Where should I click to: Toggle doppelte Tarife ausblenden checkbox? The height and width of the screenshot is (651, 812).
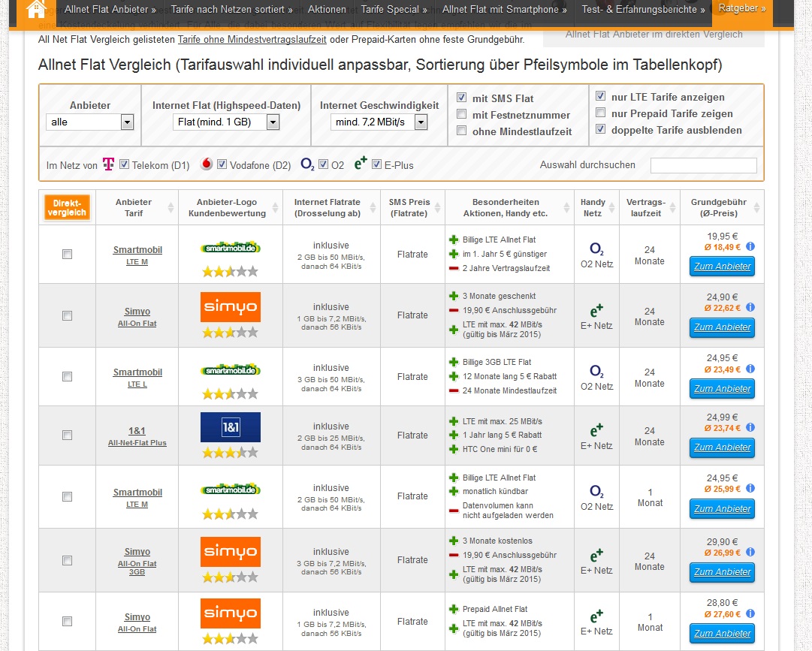(x=600, y=129)
